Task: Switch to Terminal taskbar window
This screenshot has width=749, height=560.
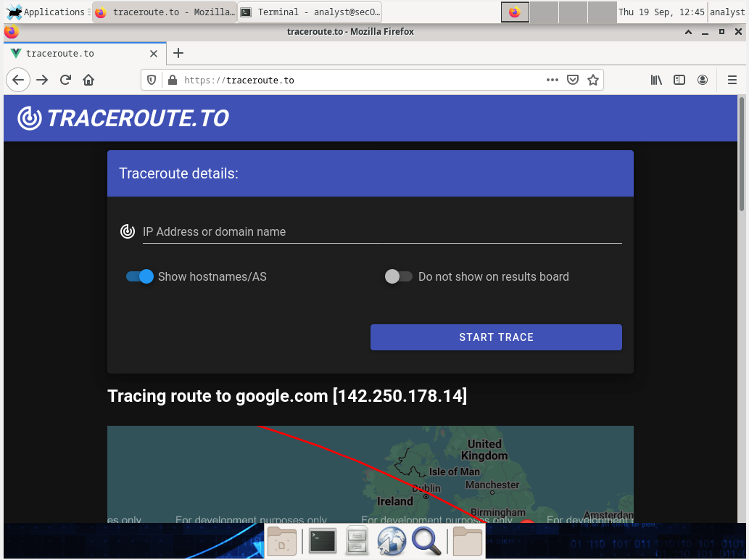Action: tap(310, 12)
